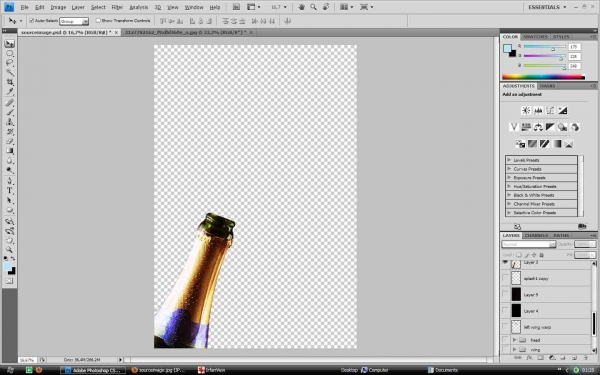Show the wing group visibility
The height and width of the screenshot is (375, 600).
pos(505,349)
